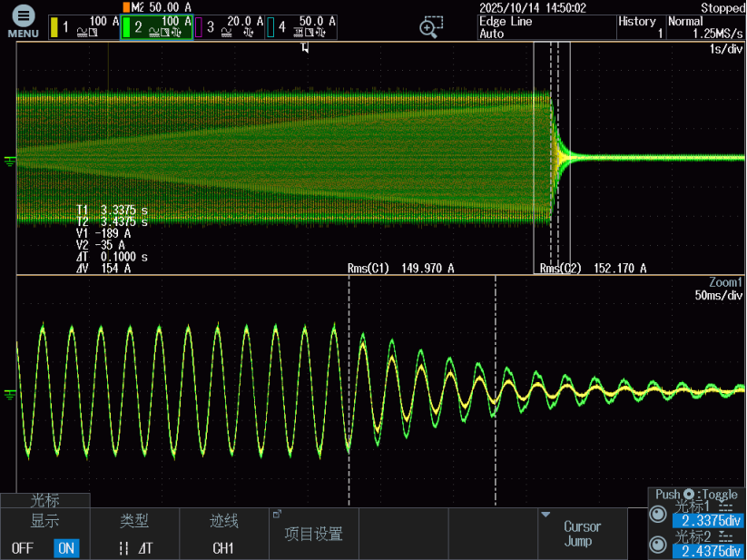Open the MENU button
Screen dimensions: 747x560
point(23,22)
